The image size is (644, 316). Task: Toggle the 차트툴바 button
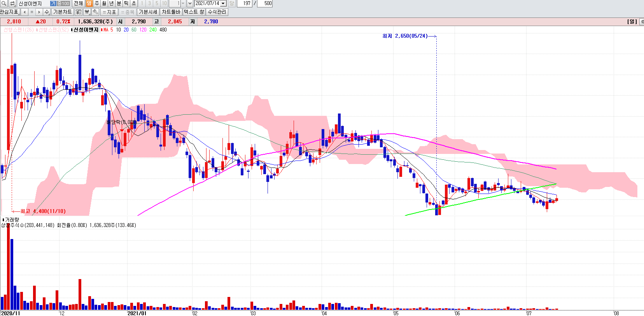[x=171, y=12]
